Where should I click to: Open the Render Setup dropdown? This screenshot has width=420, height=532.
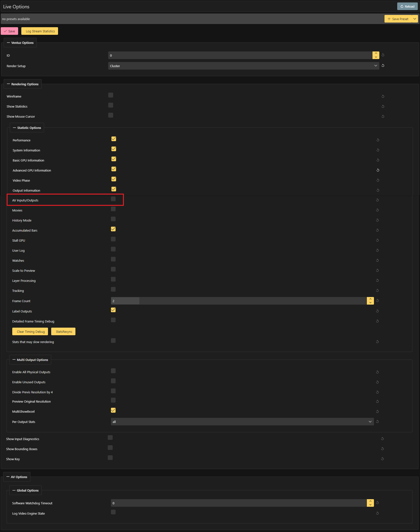coord(243,66)
